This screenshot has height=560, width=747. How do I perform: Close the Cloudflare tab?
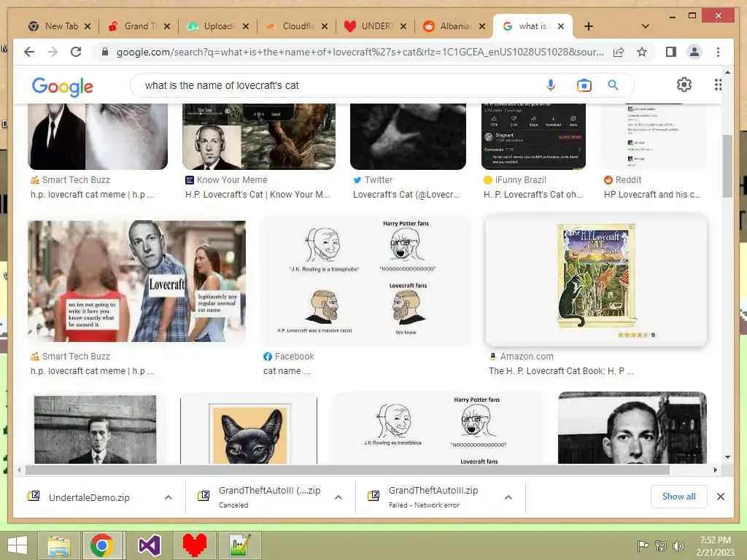(325, 26)
